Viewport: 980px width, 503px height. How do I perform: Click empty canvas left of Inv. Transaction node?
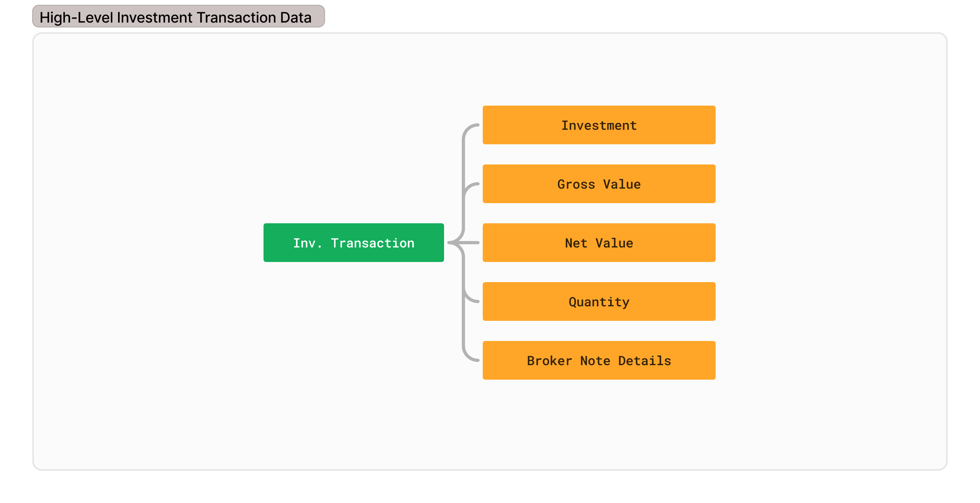click(149, 243)
